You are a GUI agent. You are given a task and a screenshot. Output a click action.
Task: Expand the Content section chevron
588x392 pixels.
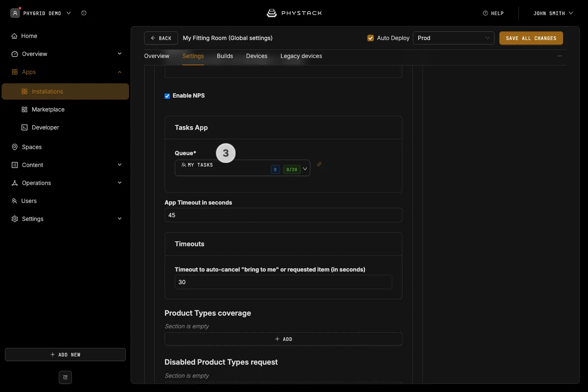120,165
